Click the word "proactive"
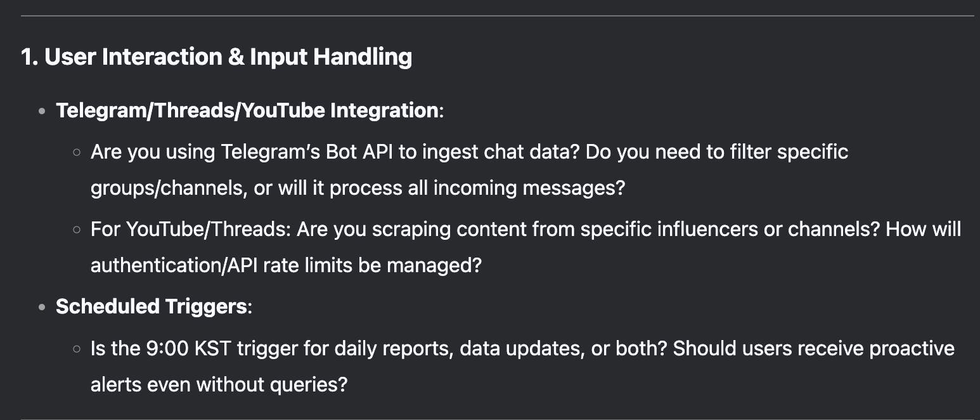The height and width of the screenshot is (420, 980). point(912,348)
